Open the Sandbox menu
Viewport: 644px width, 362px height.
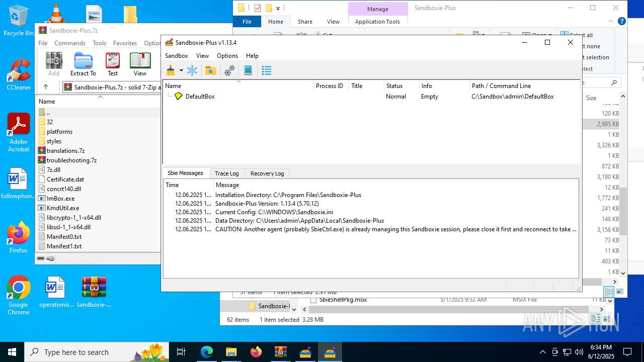[x=176, y=56]
